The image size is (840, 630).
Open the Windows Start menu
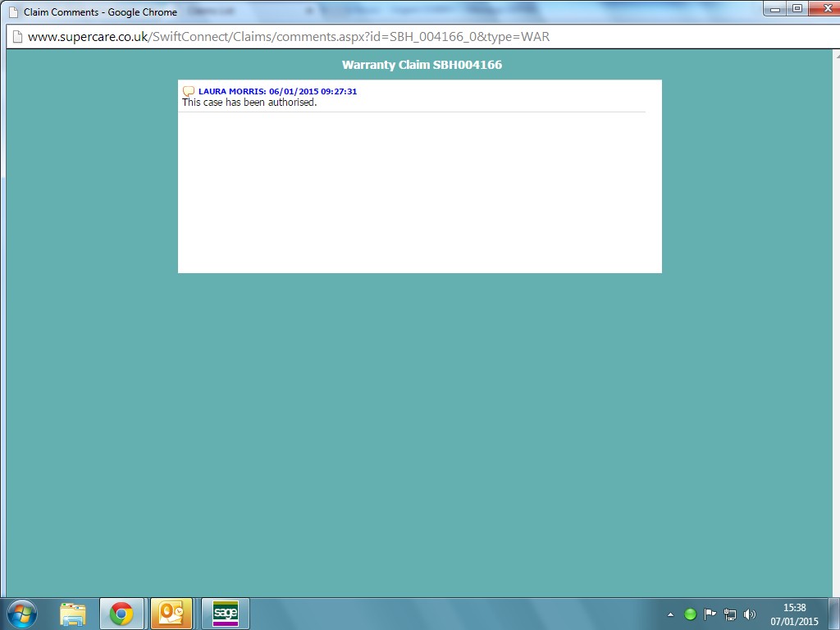click(21, 614)
